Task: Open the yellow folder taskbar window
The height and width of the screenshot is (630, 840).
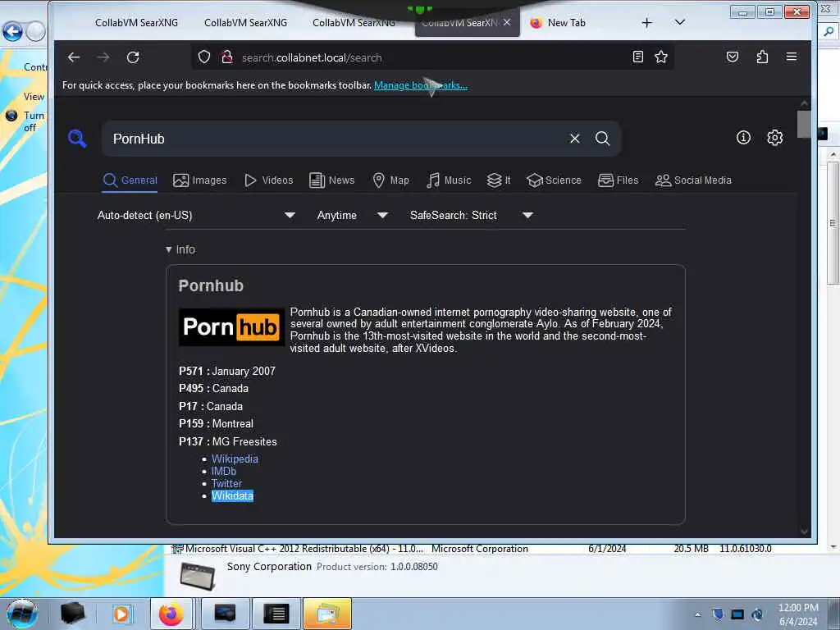Action: (327, 614)
